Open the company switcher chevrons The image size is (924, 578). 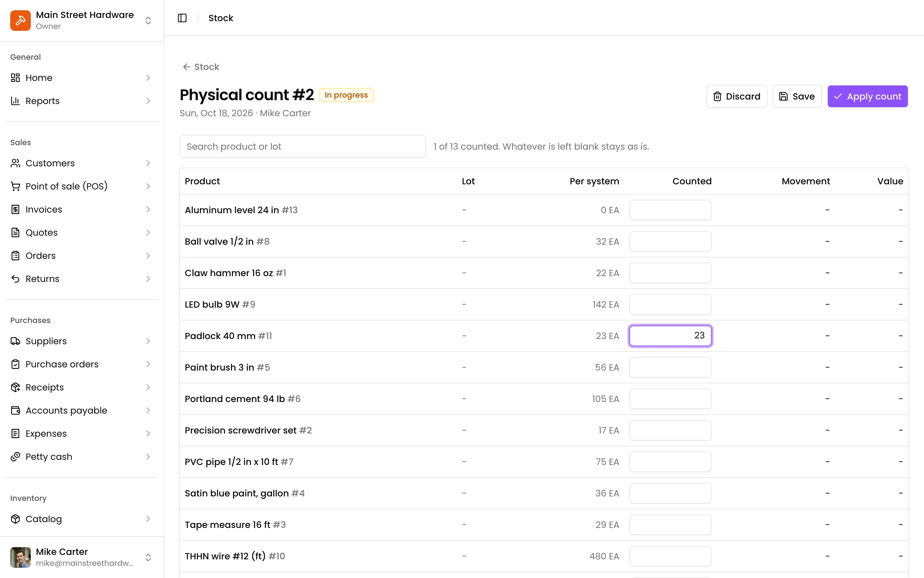coord(148,20)
